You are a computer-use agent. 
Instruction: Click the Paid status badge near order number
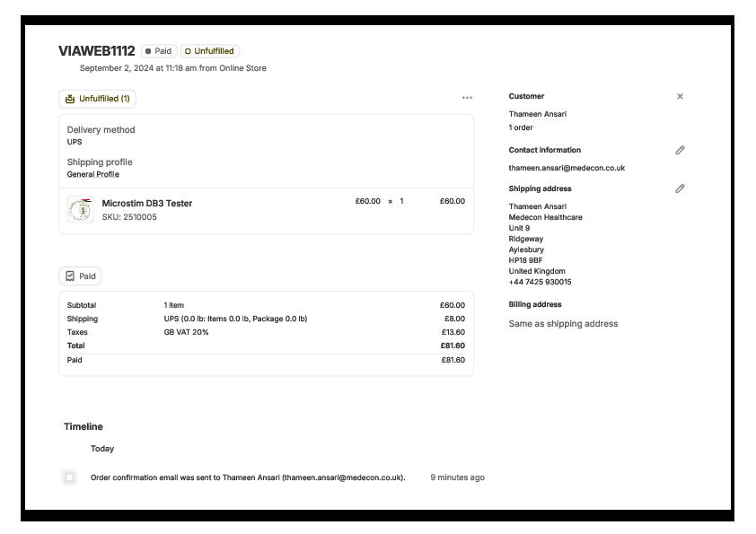point(159,51)
